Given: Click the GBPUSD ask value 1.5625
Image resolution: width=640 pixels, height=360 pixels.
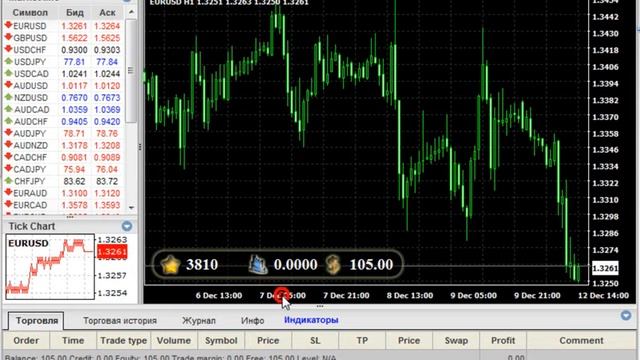Looking at the screenshot, I should click(x=107, y=38).
